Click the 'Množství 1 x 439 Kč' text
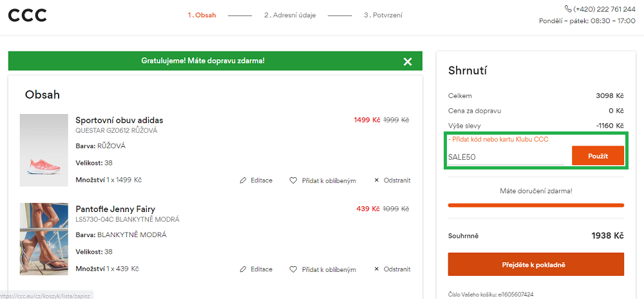 click(107, 269)
